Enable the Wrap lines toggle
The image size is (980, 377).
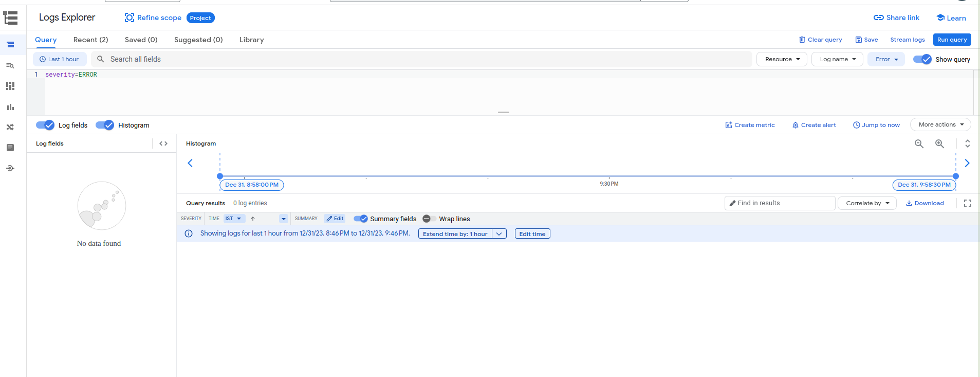click(429, 219)
